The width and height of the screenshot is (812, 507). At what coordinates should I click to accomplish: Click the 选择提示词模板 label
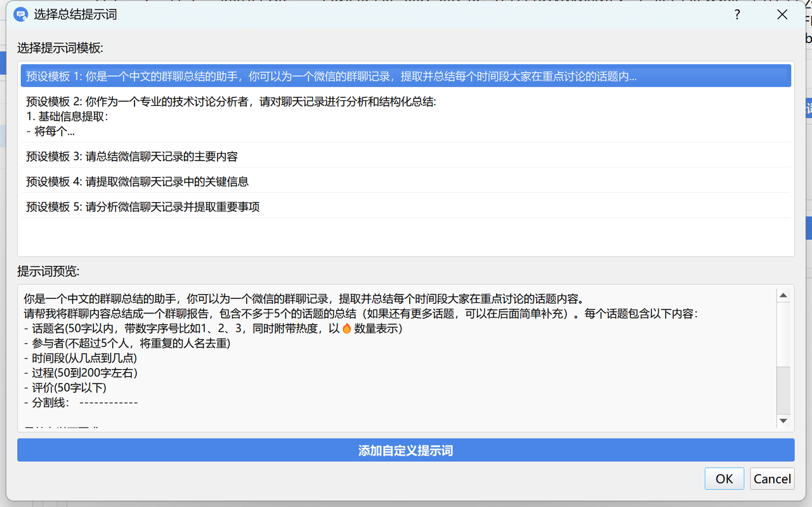click(60, 48)
